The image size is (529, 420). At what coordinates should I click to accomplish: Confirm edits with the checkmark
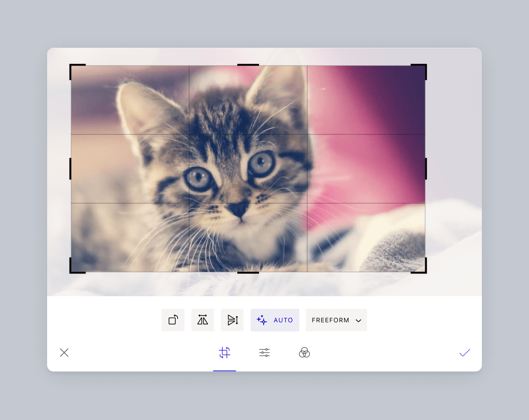465,352
